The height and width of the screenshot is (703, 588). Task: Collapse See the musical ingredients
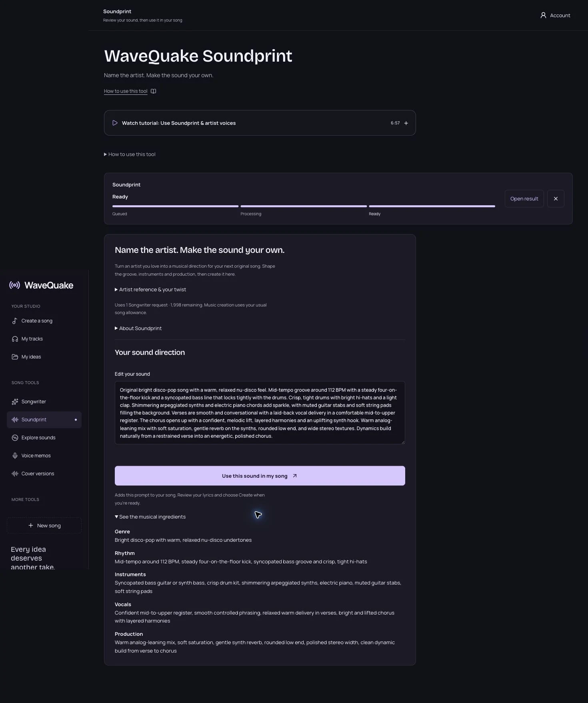pyautogui.click(x=150, y=517)
